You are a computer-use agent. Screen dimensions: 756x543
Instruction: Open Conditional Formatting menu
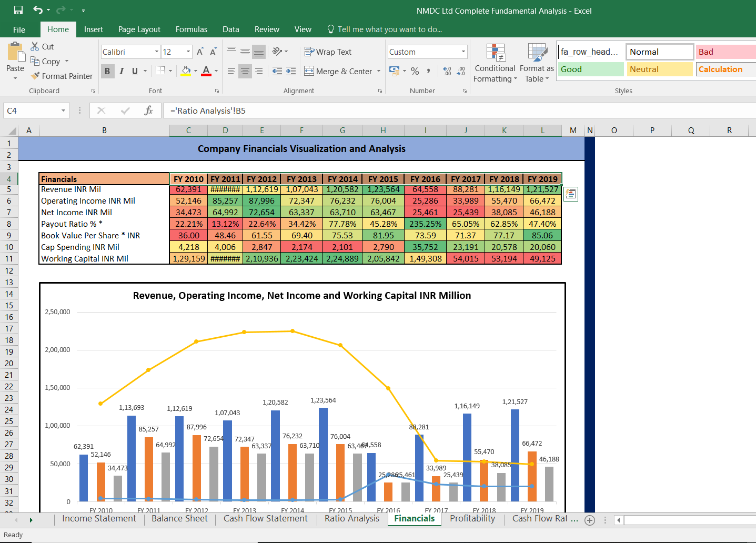point(495,63)
